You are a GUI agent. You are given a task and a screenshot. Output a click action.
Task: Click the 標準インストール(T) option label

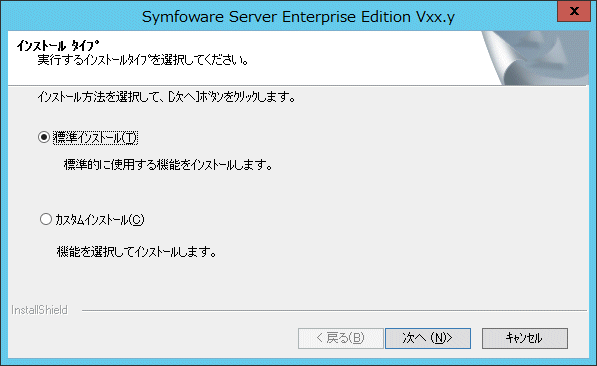[x=96, y=137]
